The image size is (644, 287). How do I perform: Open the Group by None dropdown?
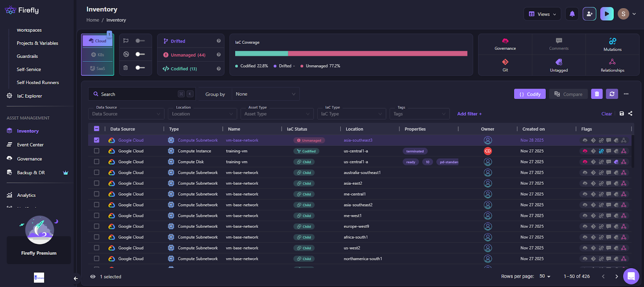[266, 94]
